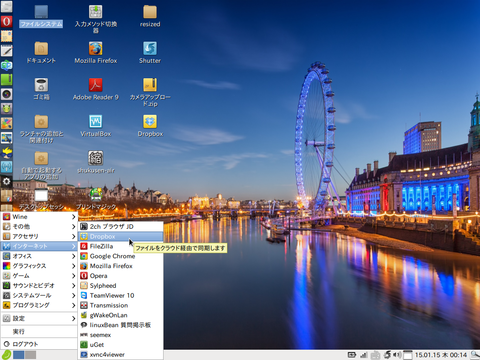Launch FileZilla from the Internet submenu
This screenshot has width=480, height=360.
121,246
